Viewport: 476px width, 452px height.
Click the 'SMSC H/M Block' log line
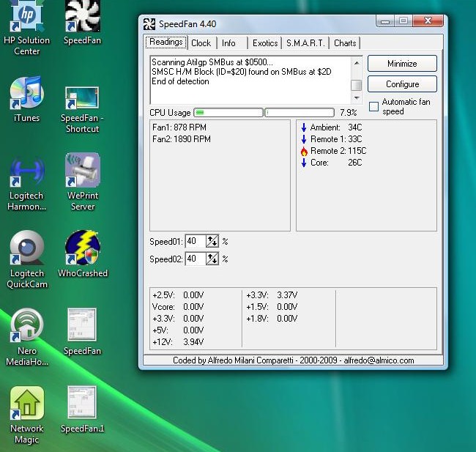click(x=242, y=72)
